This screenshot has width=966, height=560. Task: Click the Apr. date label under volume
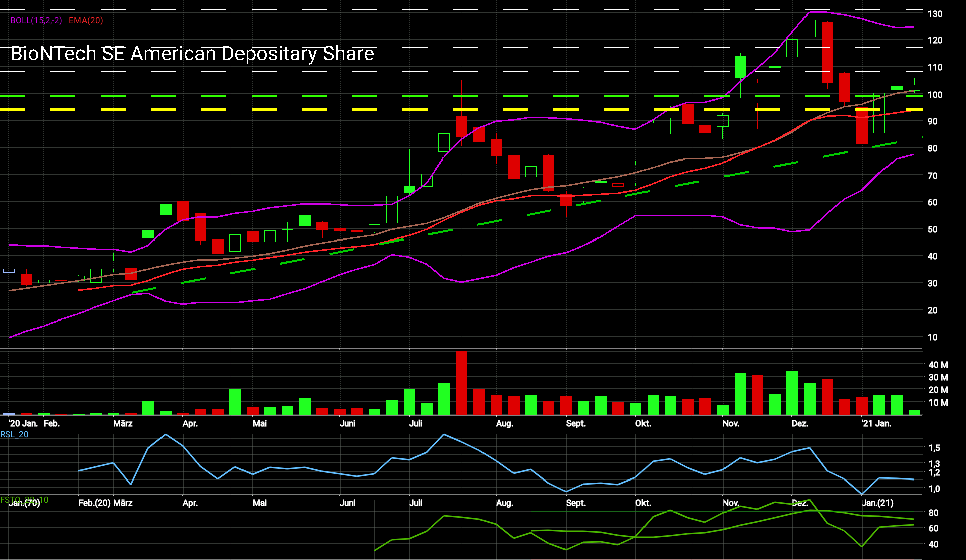190,423
